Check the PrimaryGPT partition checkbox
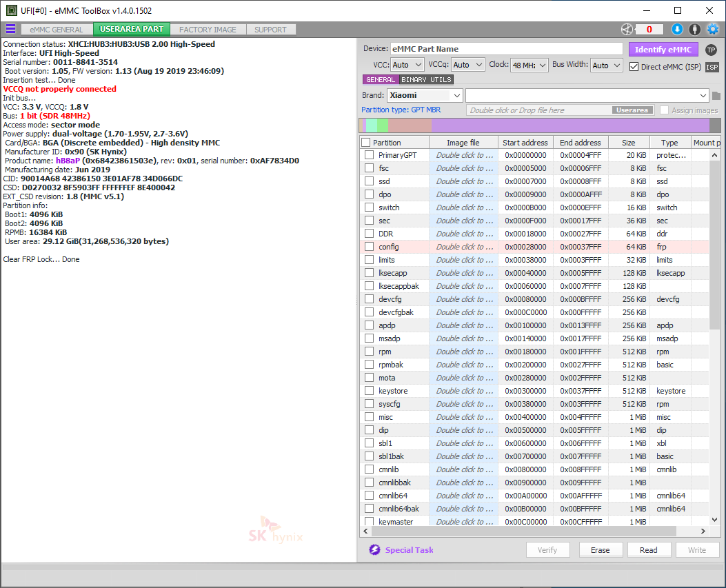The image size is (726, 588). (x=369, y=155)
